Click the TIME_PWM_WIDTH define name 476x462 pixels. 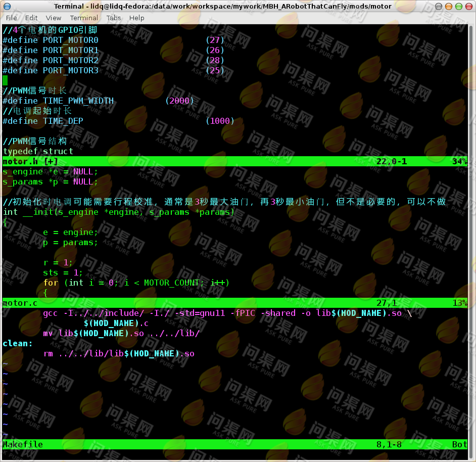click(78, 101)
